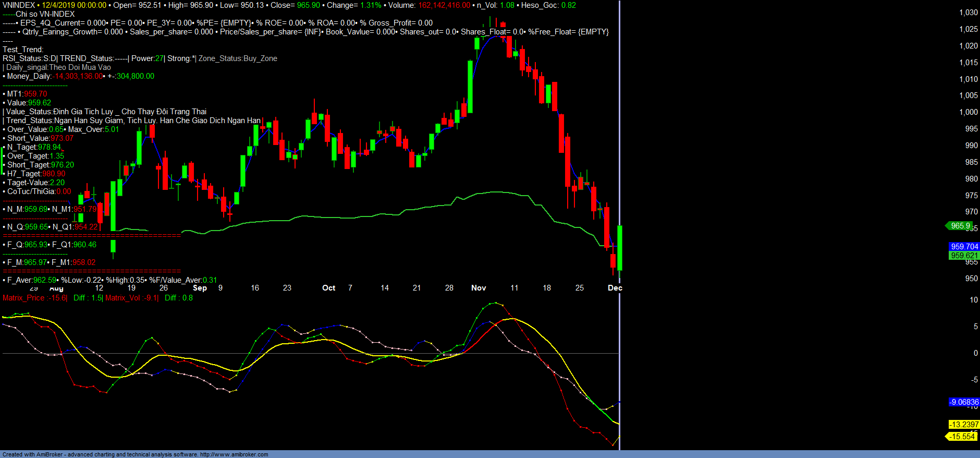
Task: Click the yellow -13.2397 indicator label
Action: 963,425
